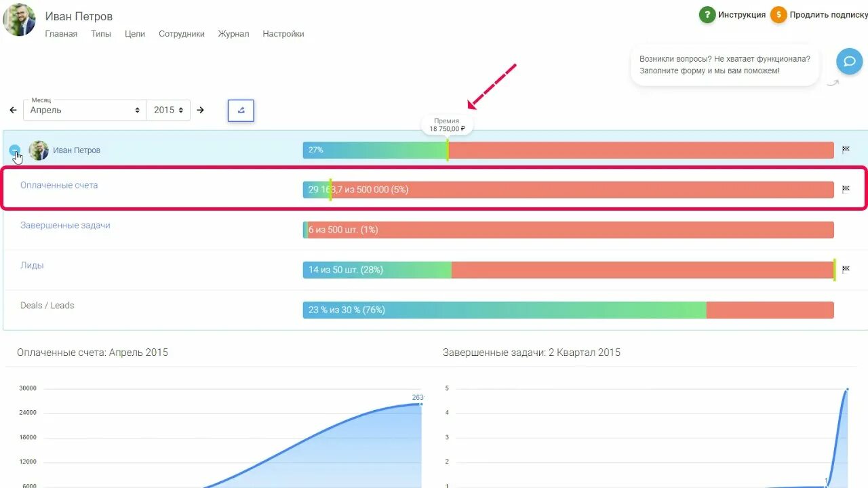The width and height of the screenshot is (868, 488).
Task: Click the last data point on Оплаченные счета chart
Action: pos(420,404)
